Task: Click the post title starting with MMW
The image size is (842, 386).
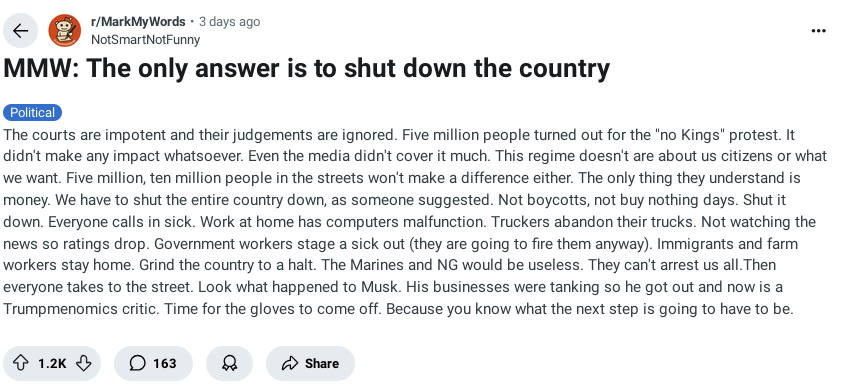Action: [x=307, y=68]
